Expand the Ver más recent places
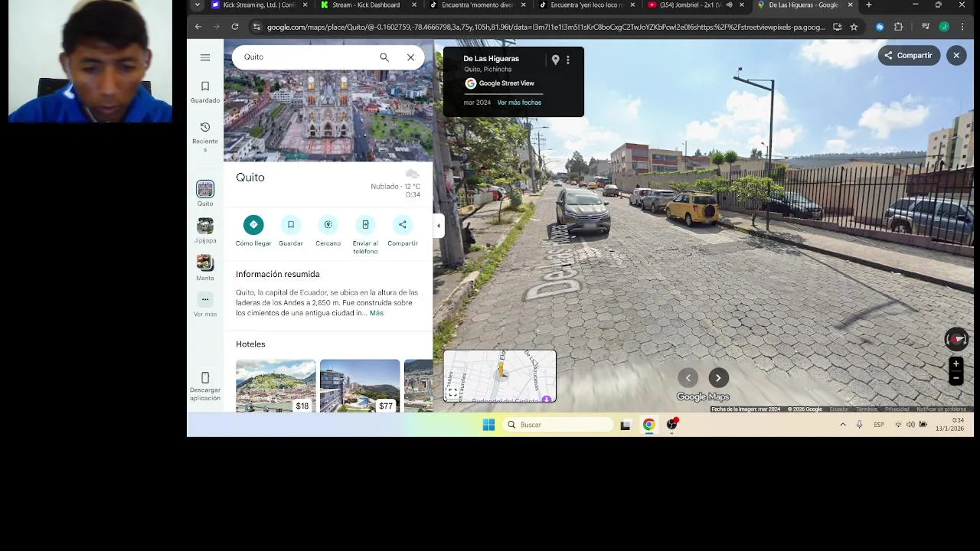980x551 pixels. [x=205, y=304]
